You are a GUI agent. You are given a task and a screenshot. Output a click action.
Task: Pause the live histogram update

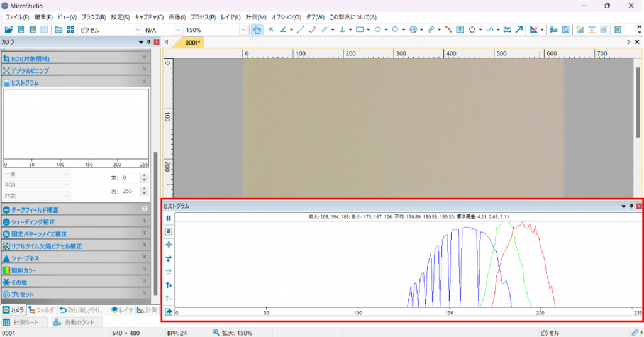click(x=169, y=218)
